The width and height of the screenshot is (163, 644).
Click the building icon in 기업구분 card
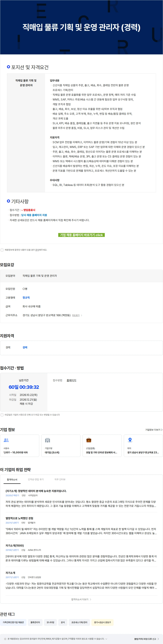click(x=47, y=440)
